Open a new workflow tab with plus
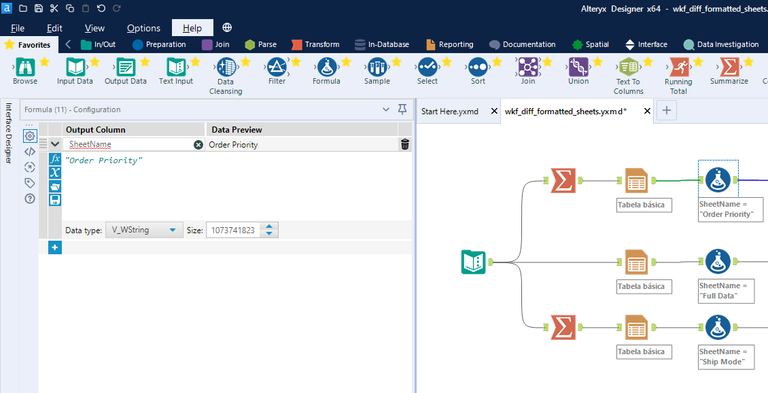Screen dimensions: 768x393 click(667, 111)
